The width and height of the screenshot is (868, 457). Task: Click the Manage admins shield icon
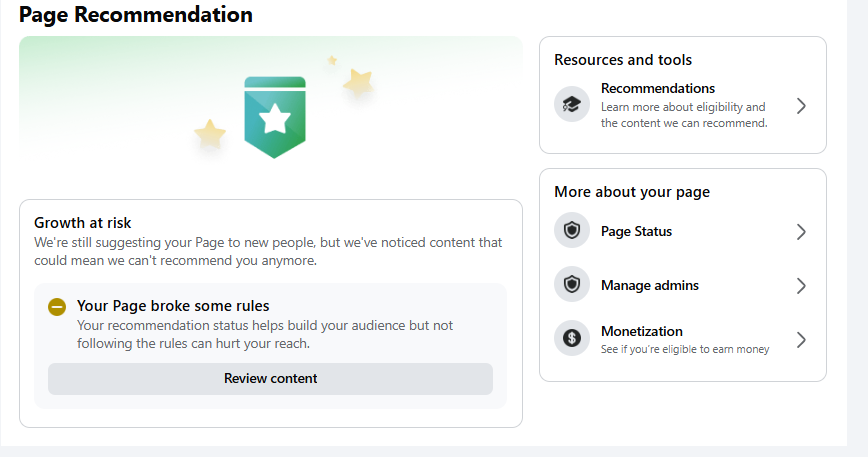571,284
